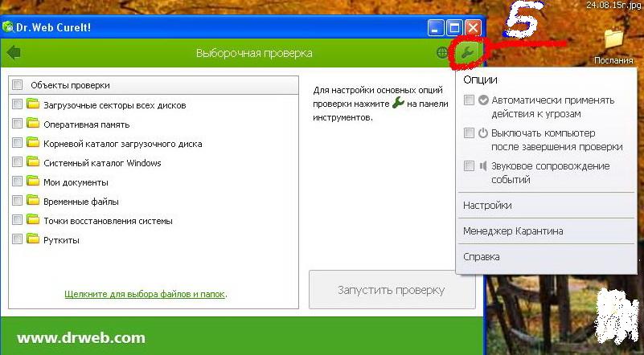Click the 24.08.15г.jpg desktop file label
Viewport: 644px width, 355px height.
click(613, 5)
